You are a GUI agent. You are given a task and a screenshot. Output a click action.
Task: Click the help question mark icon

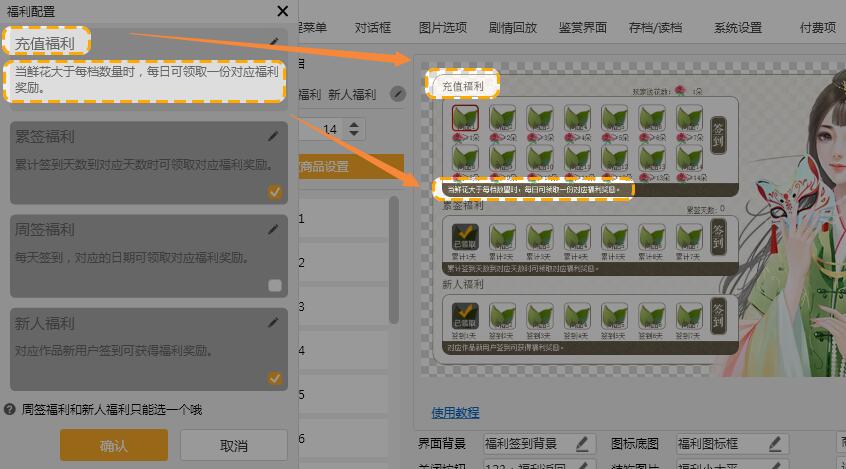click(10, 409)
